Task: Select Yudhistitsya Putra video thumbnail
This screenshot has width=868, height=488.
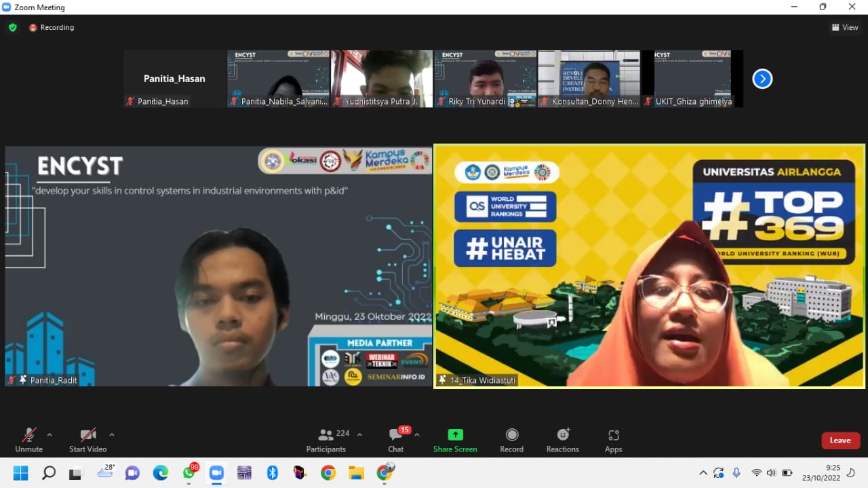Action: [382, 79]
